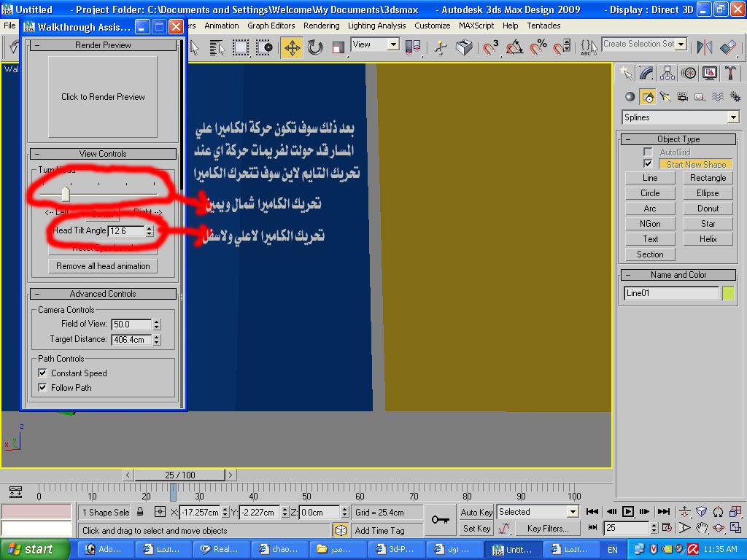Image resolution: width=747 pixels, height=560 pixels.
Task: Select Helpers category icon
Action: click(700, 97)
